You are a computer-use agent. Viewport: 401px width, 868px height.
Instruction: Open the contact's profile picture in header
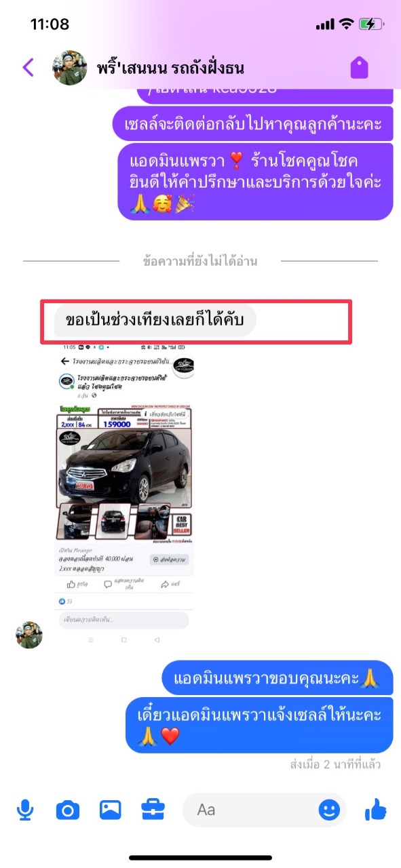coord(70,68)
